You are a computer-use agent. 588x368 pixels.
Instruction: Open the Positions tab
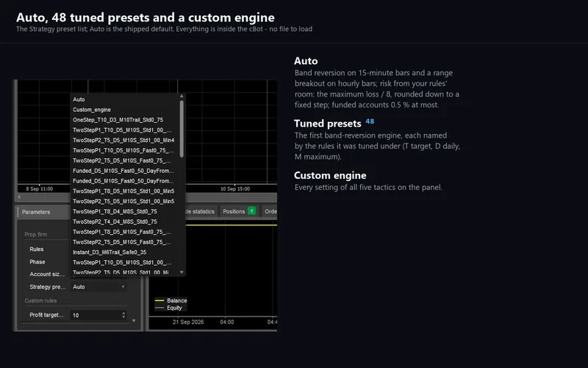point(240,211)
